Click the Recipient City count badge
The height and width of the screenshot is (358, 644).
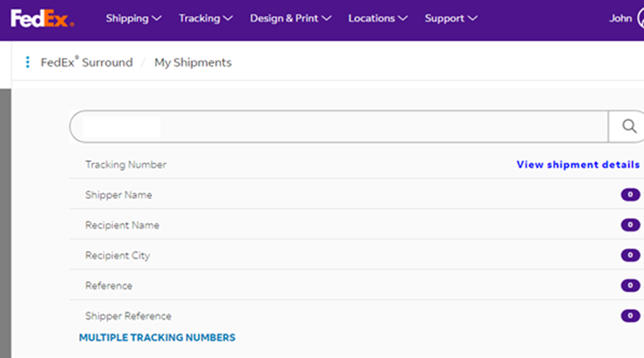(x=630, y=256)
